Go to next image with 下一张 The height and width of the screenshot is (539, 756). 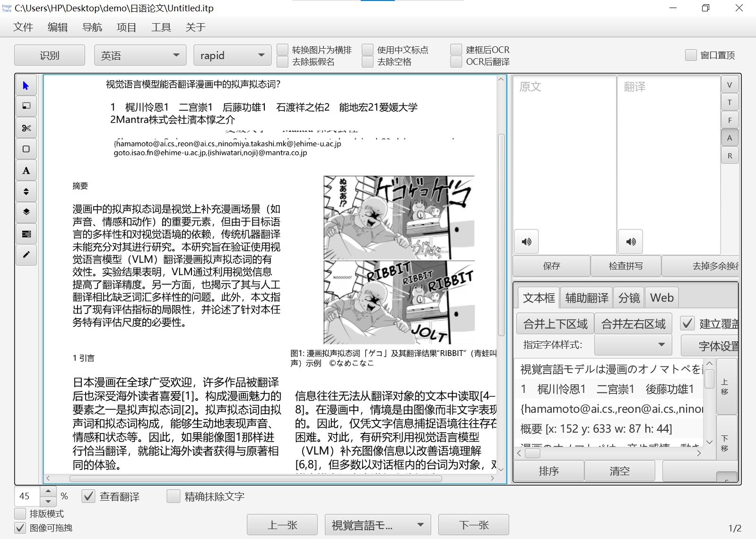tap(474, 525)
